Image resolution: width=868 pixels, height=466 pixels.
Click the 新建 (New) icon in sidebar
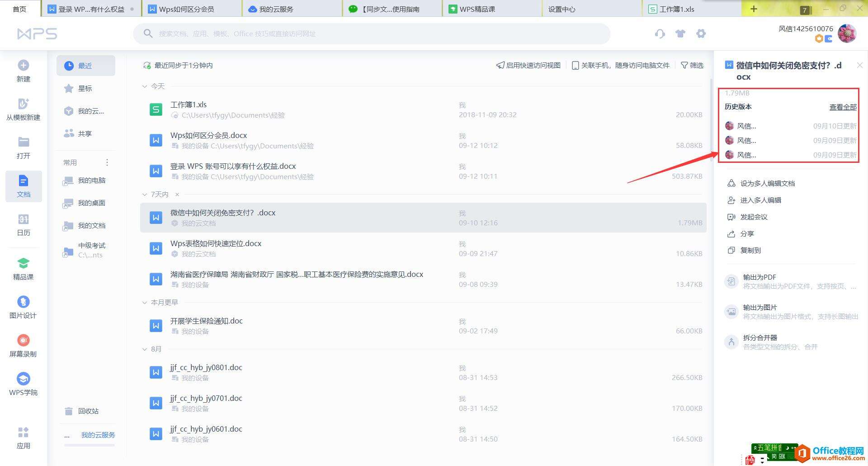(x=24, y=66)
